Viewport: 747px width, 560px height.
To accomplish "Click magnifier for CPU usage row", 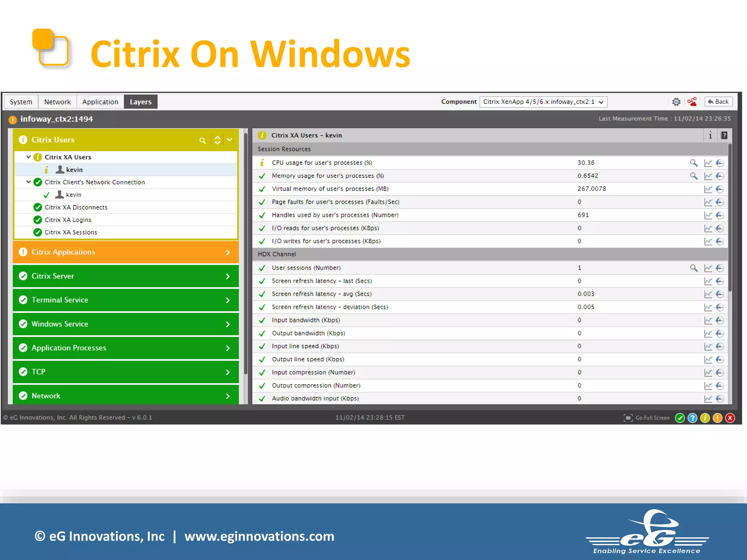I will [694, 163].
